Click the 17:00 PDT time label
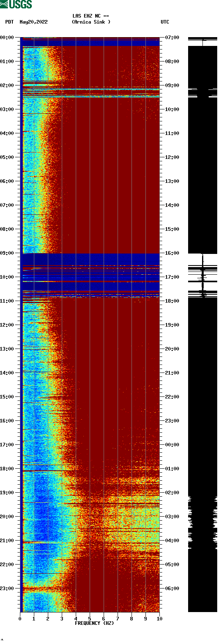 point(7,445)
